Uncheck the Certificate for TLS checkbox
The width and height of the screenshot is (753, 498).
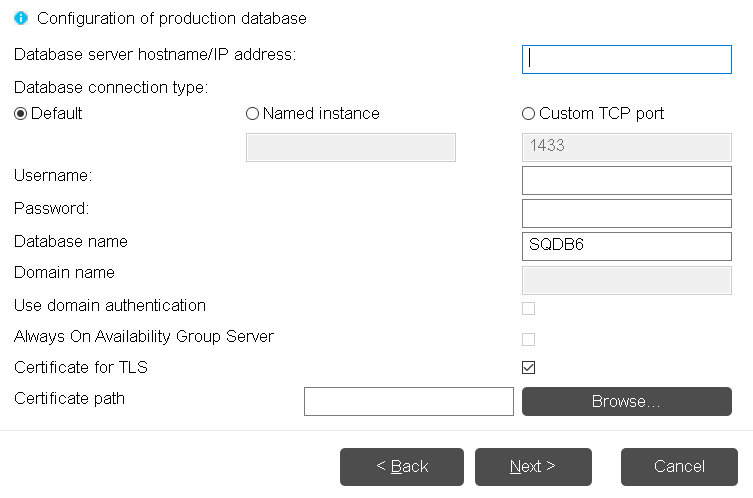pyautogui.click(x=528, y=368)
